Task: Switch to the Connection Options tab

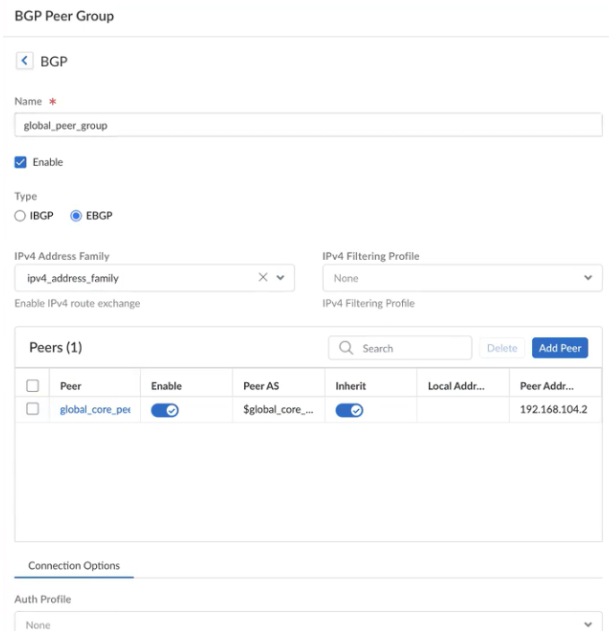Action: click(74, 566)
